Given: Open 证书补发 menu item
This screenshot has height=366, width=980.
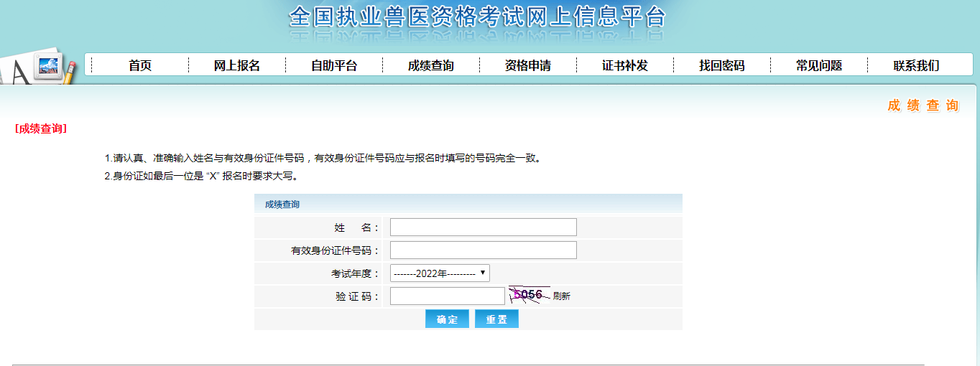Looking at the screenshot, I should [x=625, y=65].
